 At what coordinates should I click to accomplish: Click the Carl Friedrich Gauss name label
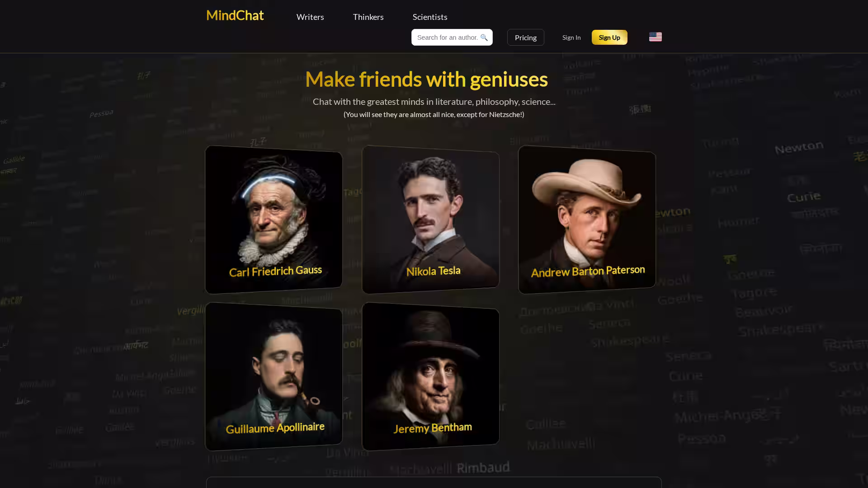275,271
